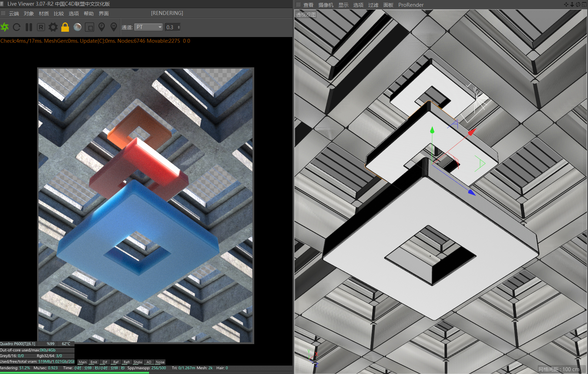Open the 查看 menu in the viewport
588x374 pixels.
[x=308, y=5]
